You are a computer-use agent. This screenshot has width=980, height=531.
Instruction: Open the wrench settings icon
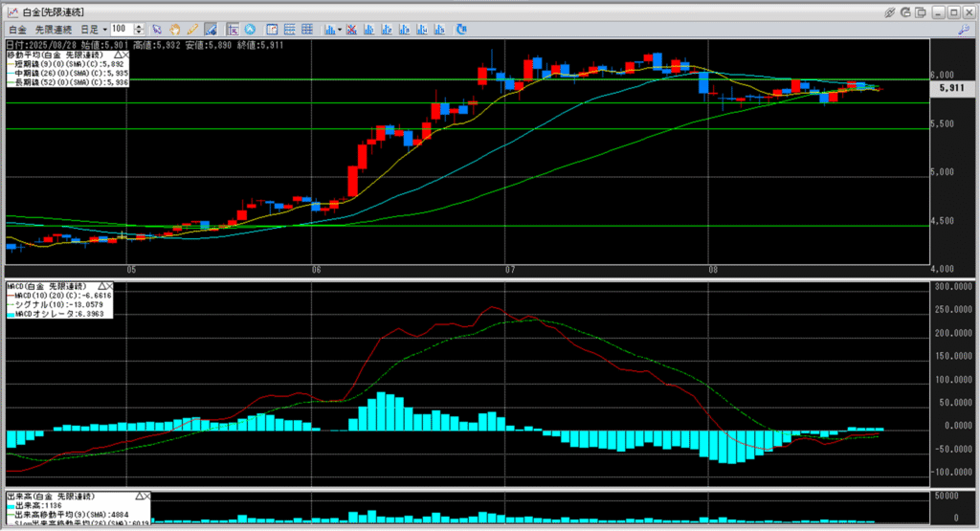click(964, 30)
